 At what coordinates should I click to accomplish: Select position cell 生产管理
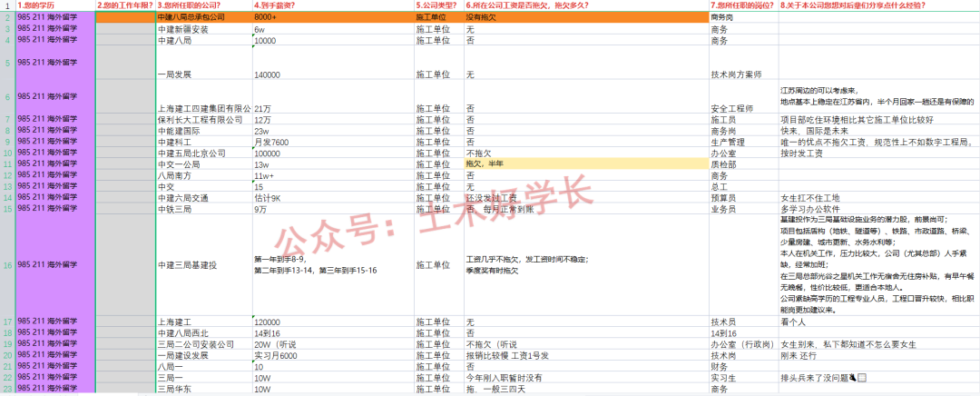[x=744, y=142]
